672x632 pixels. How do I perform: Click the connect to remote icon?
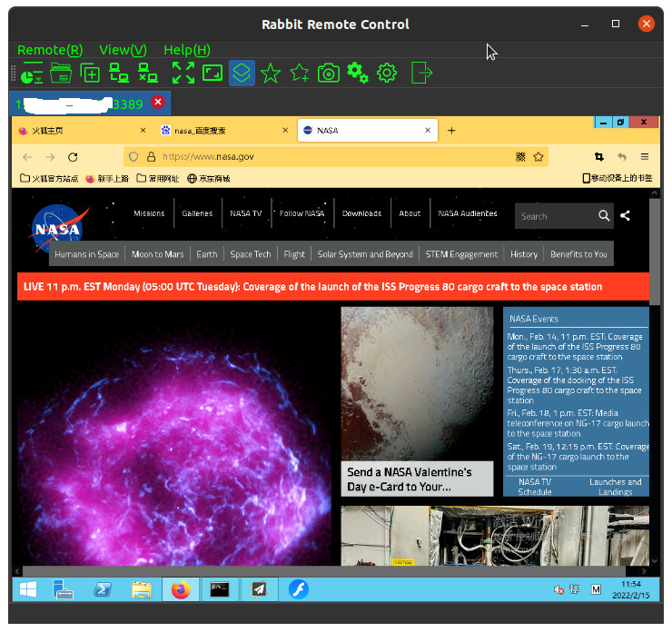(x=119, y=73)
